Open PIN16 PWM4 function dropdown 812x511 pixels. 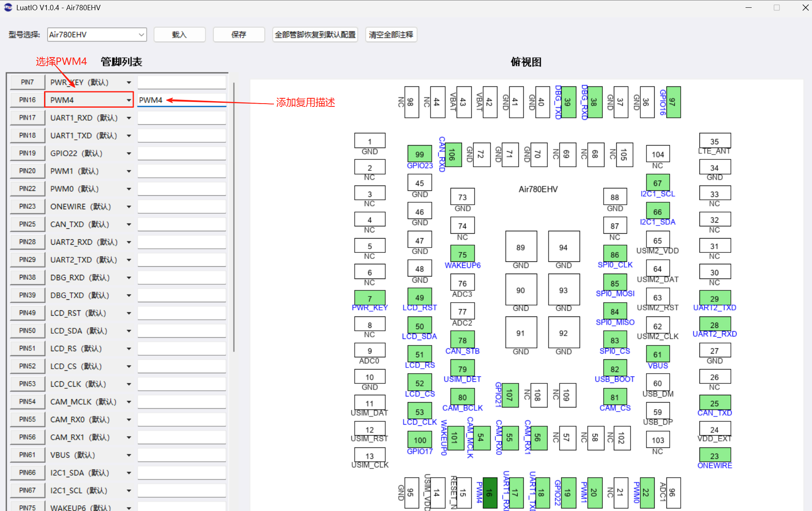89,100
